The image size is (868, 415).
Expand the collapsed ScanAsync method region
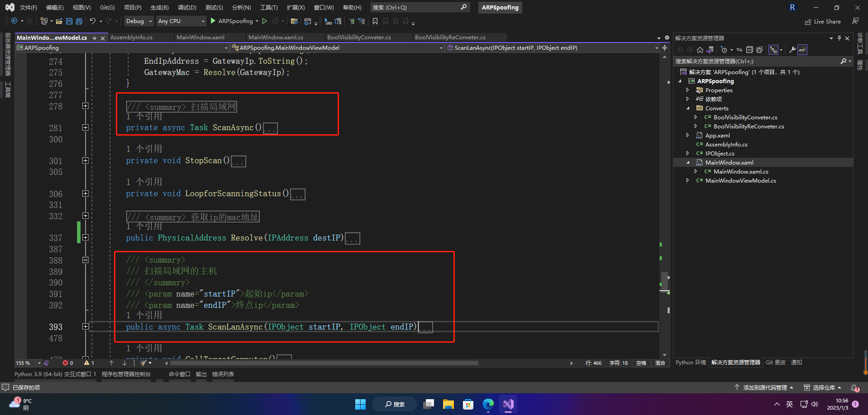85,127
